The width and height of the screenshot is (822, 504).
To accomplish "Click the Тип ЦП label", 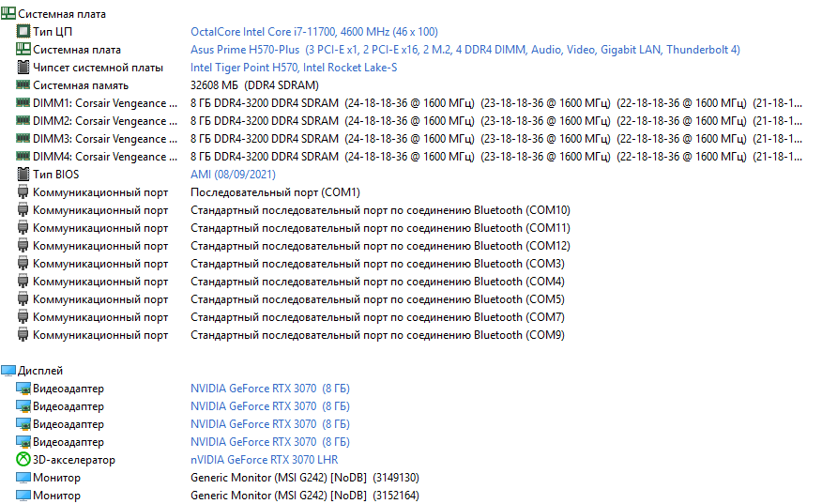I will pyautogui.click(x=53, y=32).
